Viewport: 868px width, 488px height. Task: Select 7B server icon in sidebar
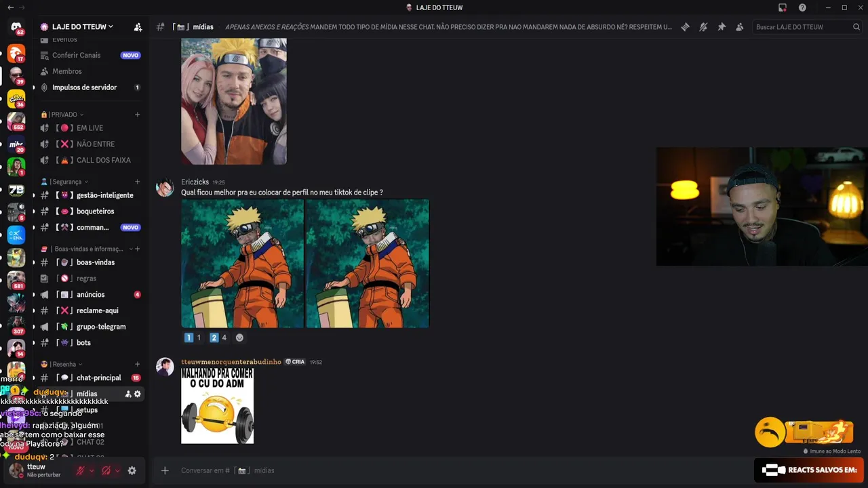[x=16, y=190]
